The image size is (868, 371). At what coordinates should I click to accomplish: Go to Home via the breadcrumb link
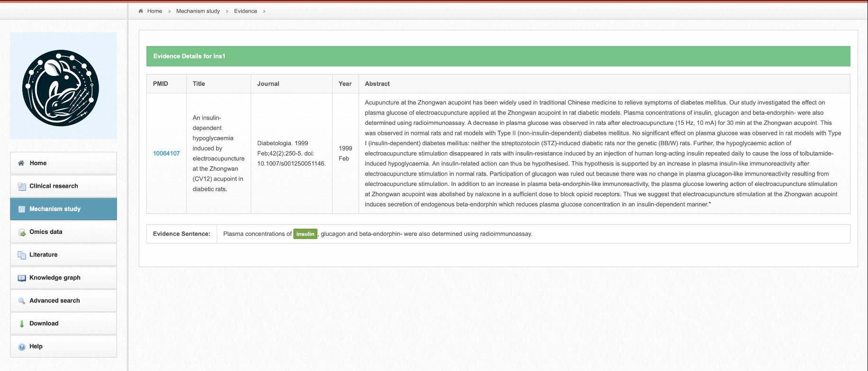click(x=154, y=11)
